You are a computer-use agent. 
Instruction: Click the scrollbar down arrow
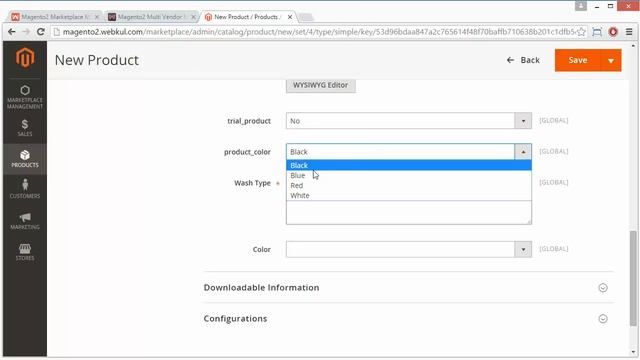[x=633, y=353]
